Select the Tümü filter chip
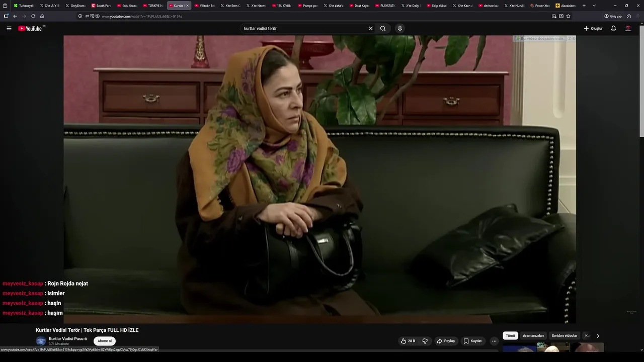This screenshot has height=362, width=644. click(x=510, y=336)
